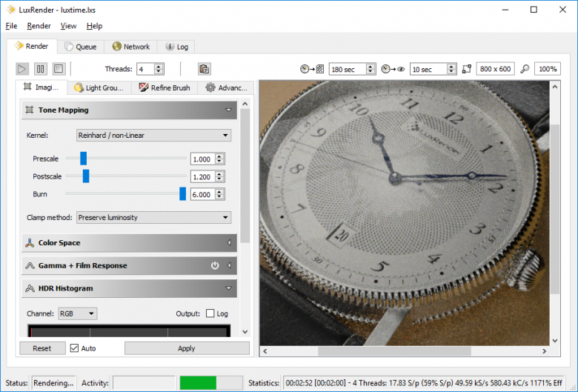The height and width of the screenshot is (392, 578).
Task: Click the statistics readout text
Action: 424,383
